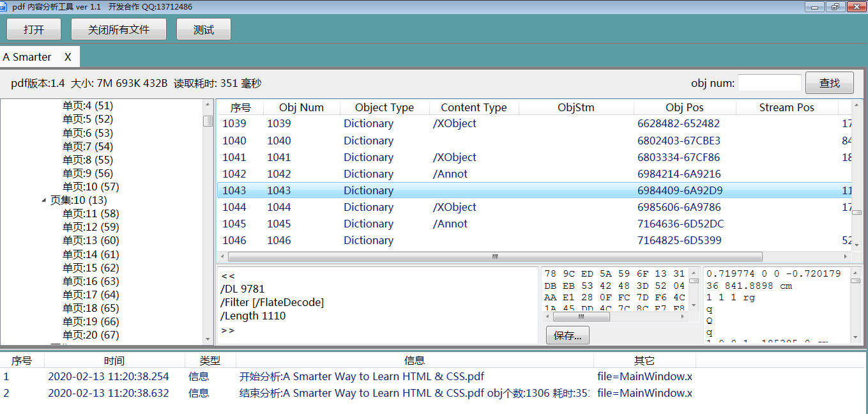Select object row 1039
The image size is (868, 414).
(x=534, y=123)
